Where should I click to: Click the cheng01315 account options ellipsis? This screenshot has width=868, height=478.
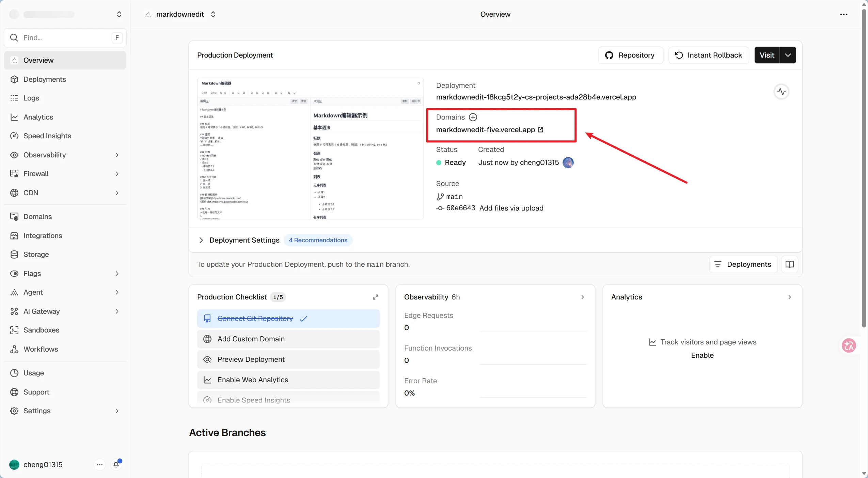[x=99, y=464]
